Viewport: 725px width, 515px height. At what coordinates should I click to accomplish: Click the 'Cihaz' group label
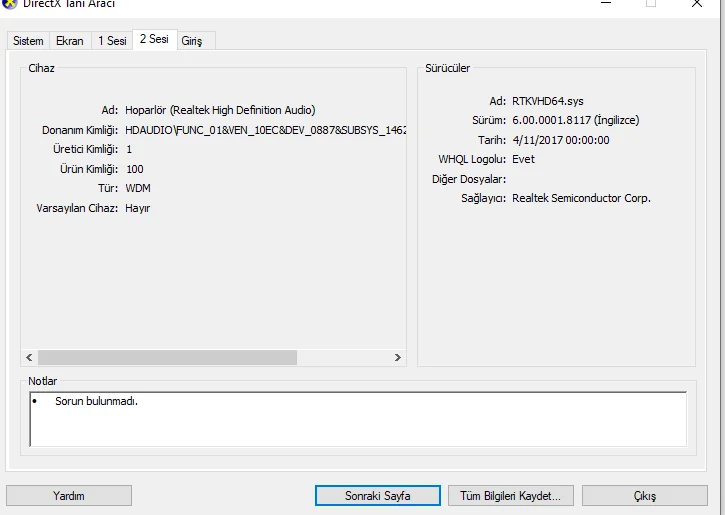point(41,68)
